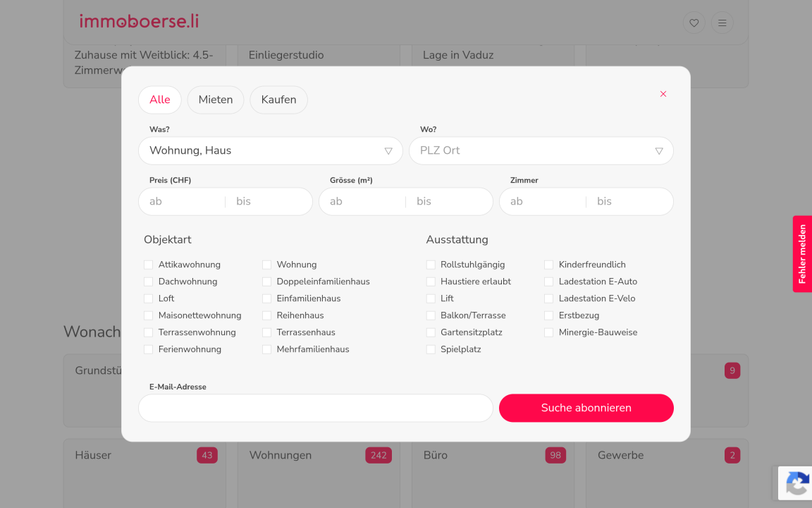
Task: Select the Reihenhaus checkbox
Action: tap(266, 315)
